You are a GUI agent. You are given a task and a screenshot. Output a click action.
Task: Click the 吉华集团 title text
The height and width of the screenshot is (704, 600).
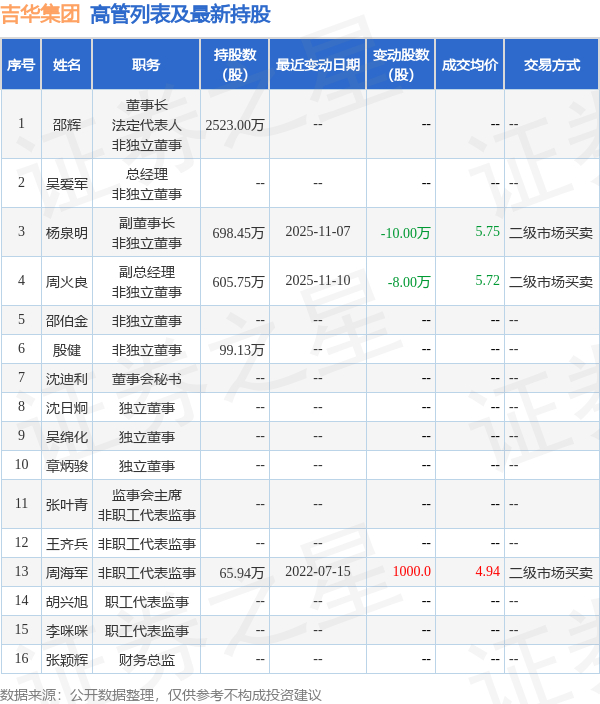pyautogui.click(x=40, y=13)
